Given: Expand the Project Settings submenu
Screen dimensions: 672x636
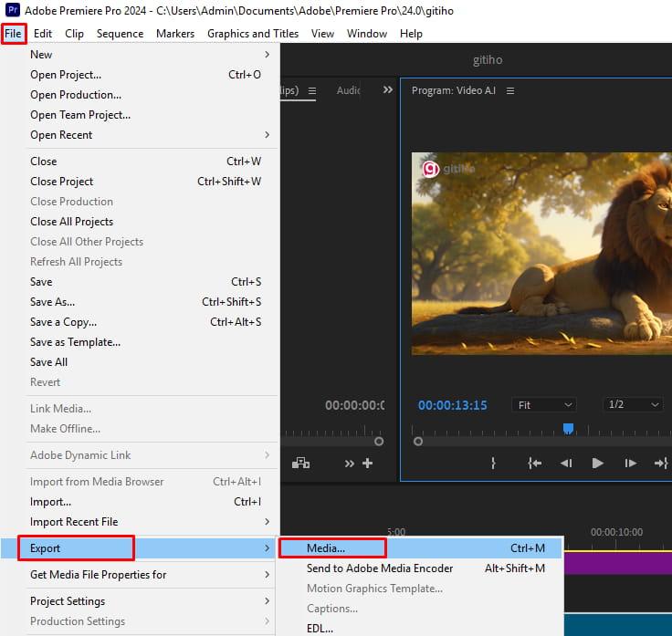Looking at the screenshot, I should pyautogui.click(x=140, y=601).
